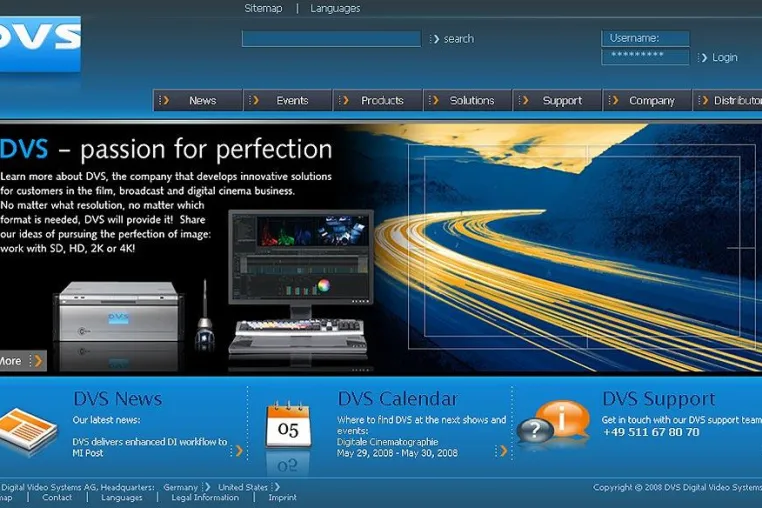Click 'May 29, 2008 - May 30, 2008' date

397,453
